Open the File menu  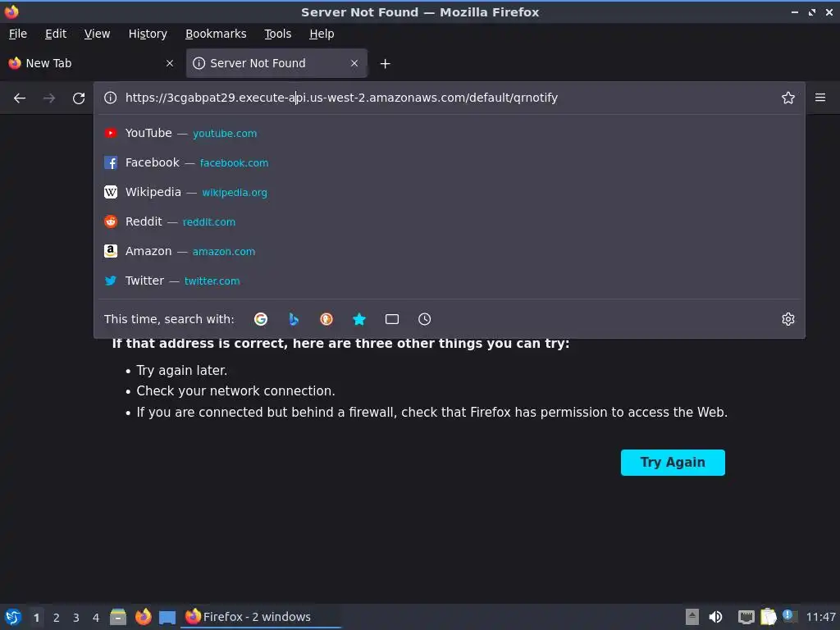pos(18,34)
